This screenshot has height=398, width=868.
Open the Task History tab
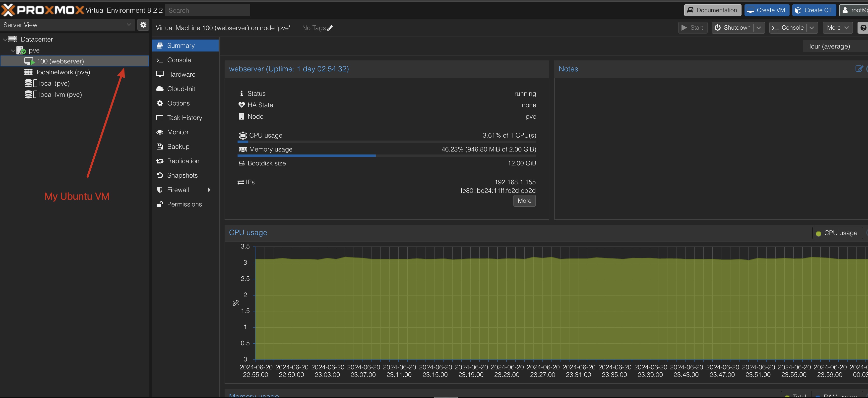(x=185, y=117)
